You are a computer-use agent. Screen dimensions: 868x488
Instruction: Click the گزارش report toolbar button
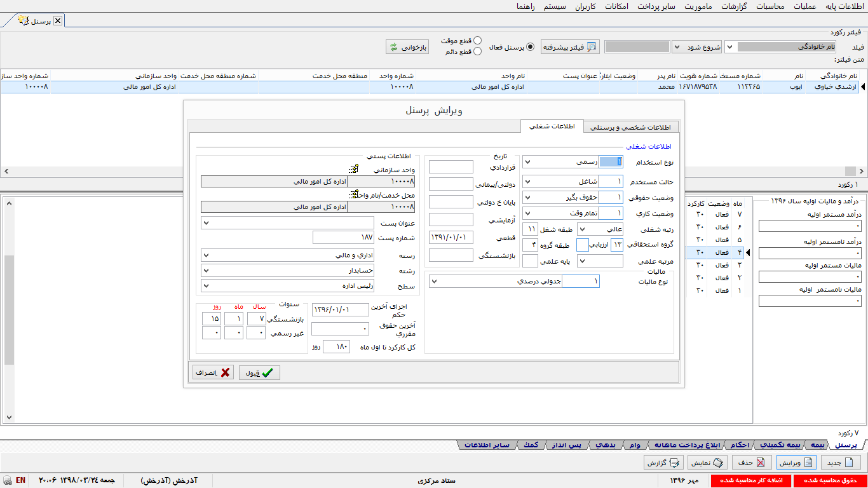(664, 463)
